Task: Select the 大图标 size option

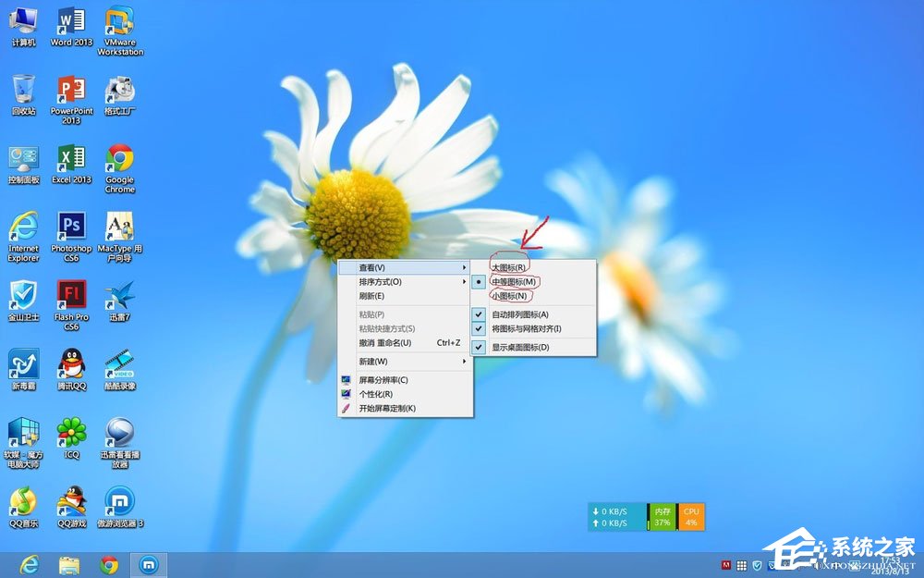Action: (x=508, y=264)
